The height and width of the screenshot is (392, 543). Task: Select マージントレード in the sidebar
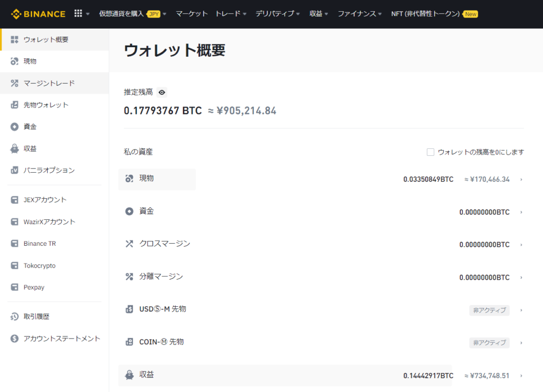pos(49,83)
